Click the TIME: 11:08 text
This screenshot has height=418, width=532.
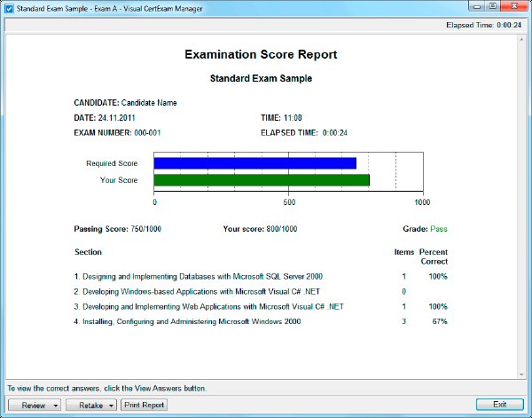click(x=281, y=118)
